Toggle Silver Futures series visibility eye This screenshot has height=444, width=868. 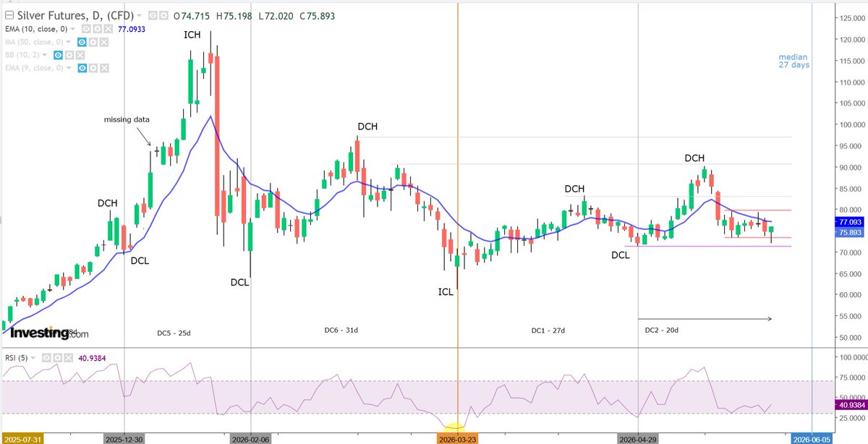point(153,15)
